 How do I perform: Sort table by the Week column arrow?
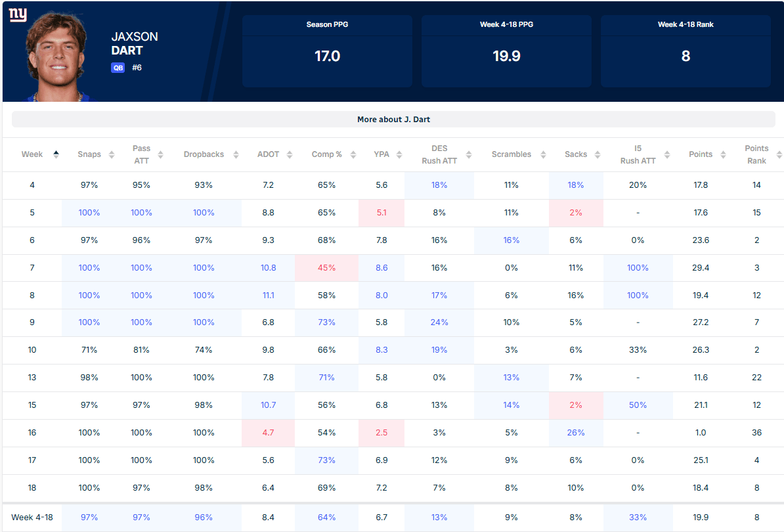[x=56, y=154]
